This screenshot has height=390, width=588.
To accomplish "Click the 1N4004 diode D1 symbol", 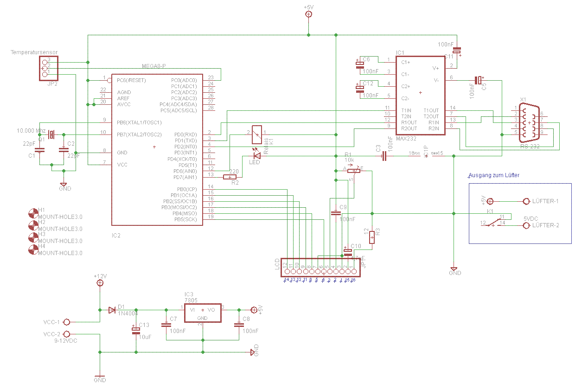I will (x=112, y=310).
